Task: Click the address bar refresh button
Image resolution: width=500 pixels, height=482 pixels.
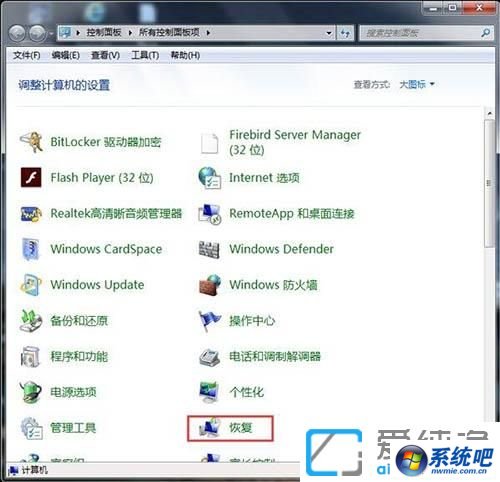Action: tap(345, 33)
